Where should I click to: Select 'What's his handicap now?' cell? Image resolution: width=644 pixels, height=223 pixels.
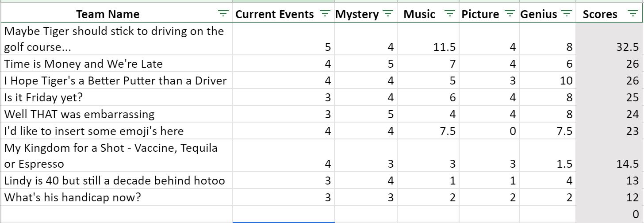pyautogui.click(x=116, y=197)
